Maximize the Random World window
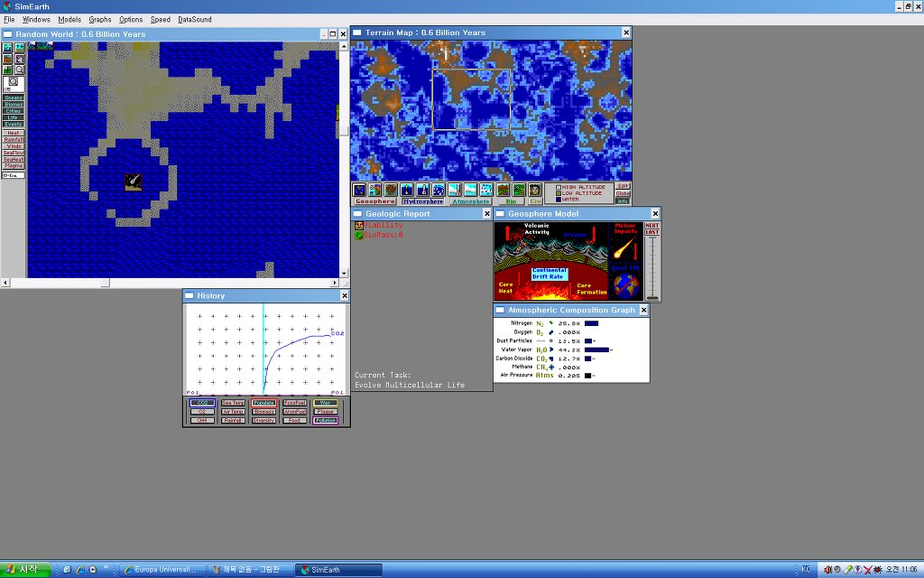This screenshot has height=578, width=924. point(333,34)
